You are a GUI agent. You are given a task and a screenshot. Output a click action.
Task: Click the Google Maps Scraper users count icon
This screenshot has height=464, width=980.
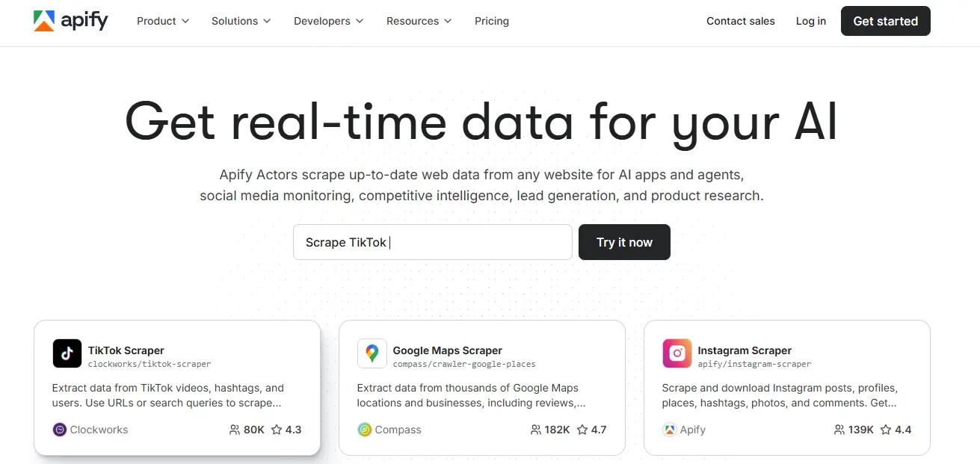click(535, 430)
